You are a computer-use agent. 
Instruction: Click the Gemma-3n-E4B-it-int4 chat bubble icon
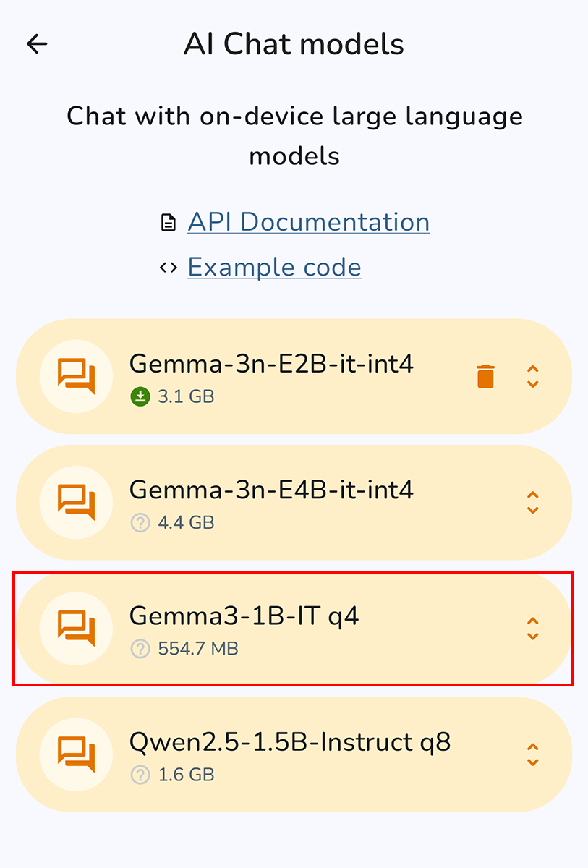pyautogui.click(x=76, y=503)
